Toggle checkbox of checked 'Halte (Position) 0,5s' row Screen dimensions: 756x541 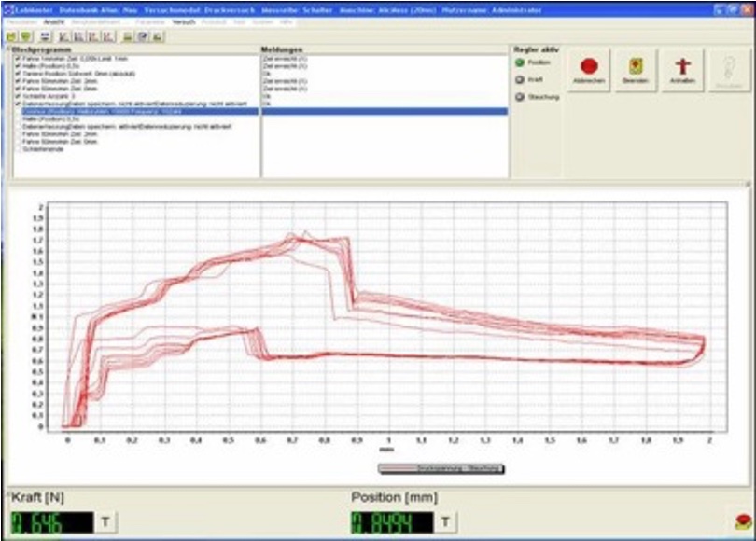point(18,66)
